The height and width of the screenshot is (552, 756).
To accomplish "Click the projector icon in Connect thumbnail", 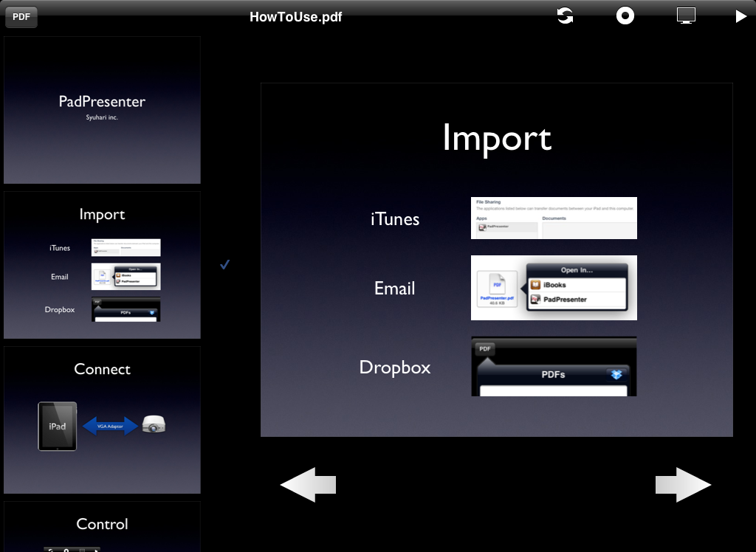I will coord(154,425).
